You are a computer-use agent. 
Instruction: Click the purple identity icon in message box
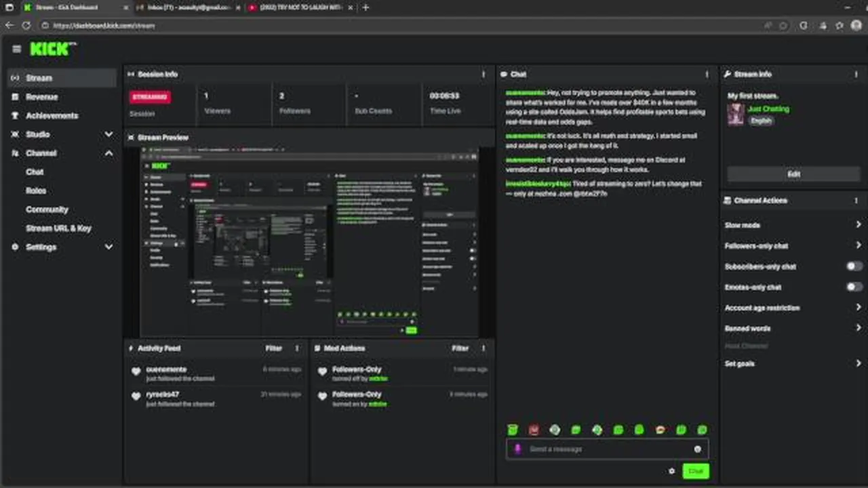click(517, 449)
